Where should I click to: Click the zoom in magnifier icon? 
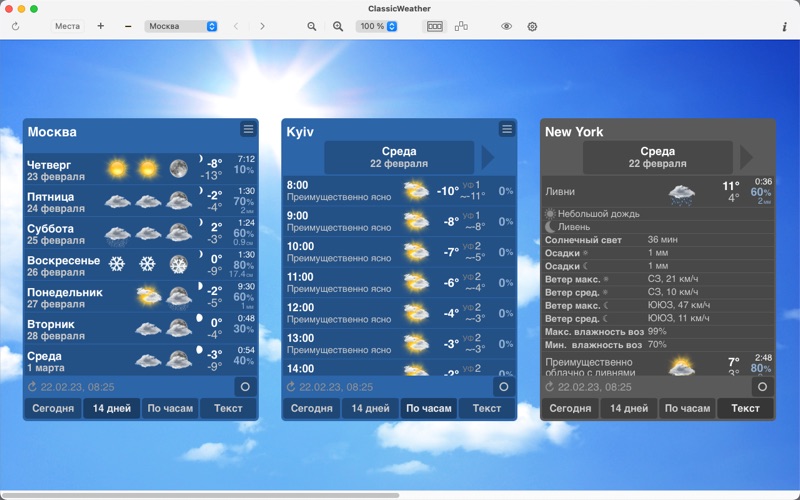click(x=338, y=26)
